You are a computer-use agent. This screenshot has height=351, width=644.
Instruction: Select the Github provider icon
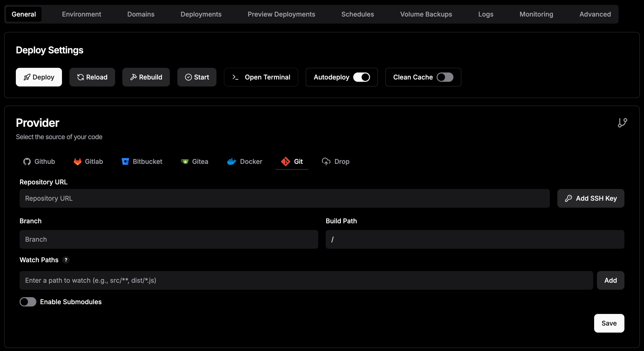click(27, 162)
